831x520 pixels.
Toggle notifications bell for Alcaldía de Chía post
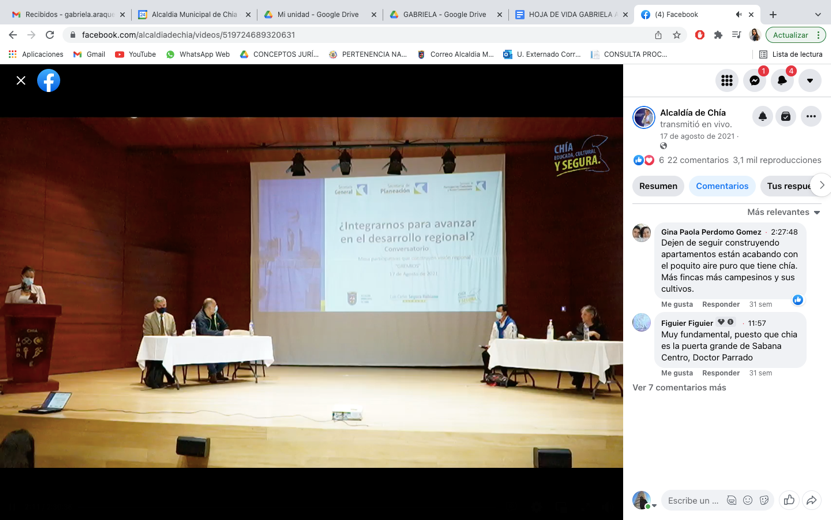pos(762,116)
